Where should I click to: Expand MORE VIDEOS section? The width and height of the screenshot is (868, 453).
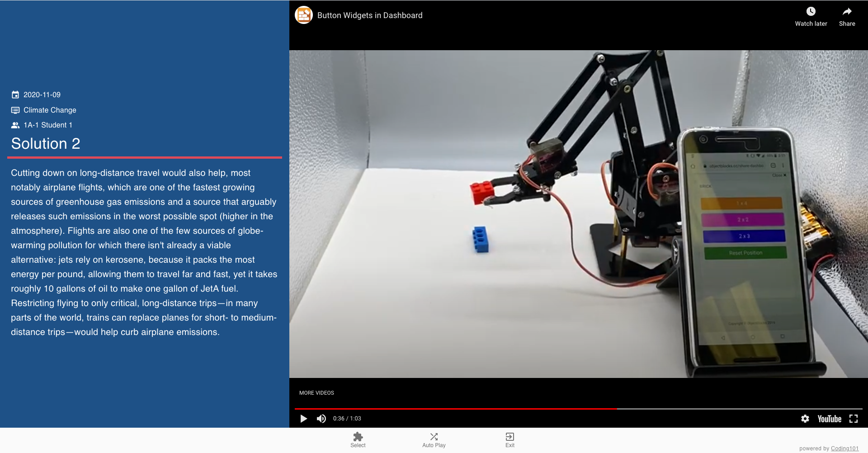coord(316,393)
